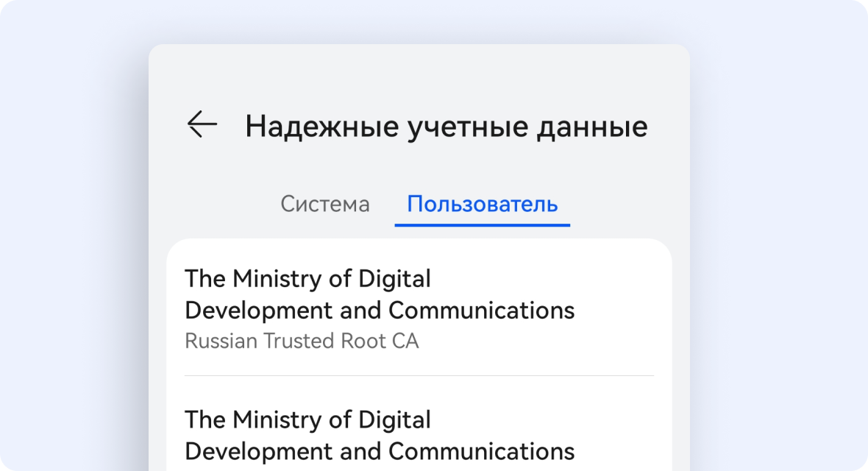Viewport: 868px width, 471px height.
Task: Click 'The Ministry of Digital' in second entry
Action: tap(307, 420)
